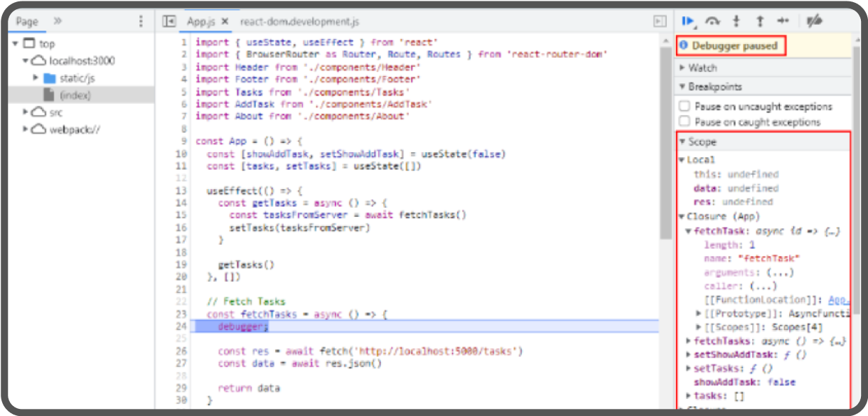Viewport: 868px width, 416px height.
Task: Enable Pause on uncaught exceptions
Action: [x=685, y=106]
